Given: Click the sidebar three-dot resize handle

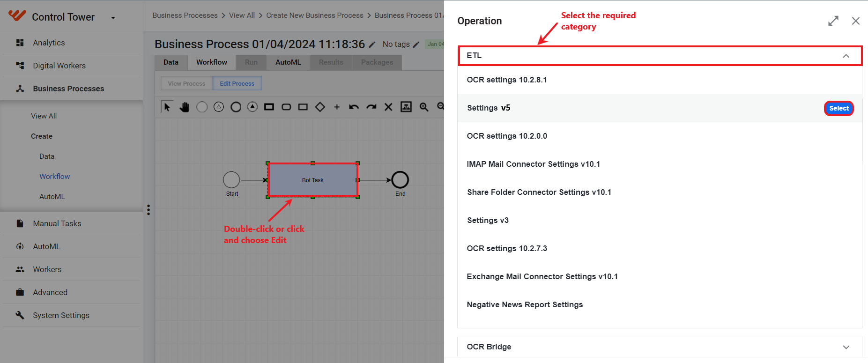Looking at the screenshot, I should pyautogui.click(x=148, y=210).
